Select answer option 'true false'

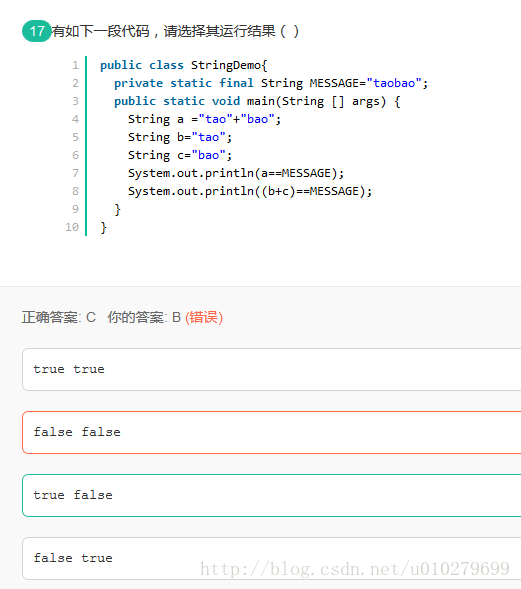pos(272,495)
